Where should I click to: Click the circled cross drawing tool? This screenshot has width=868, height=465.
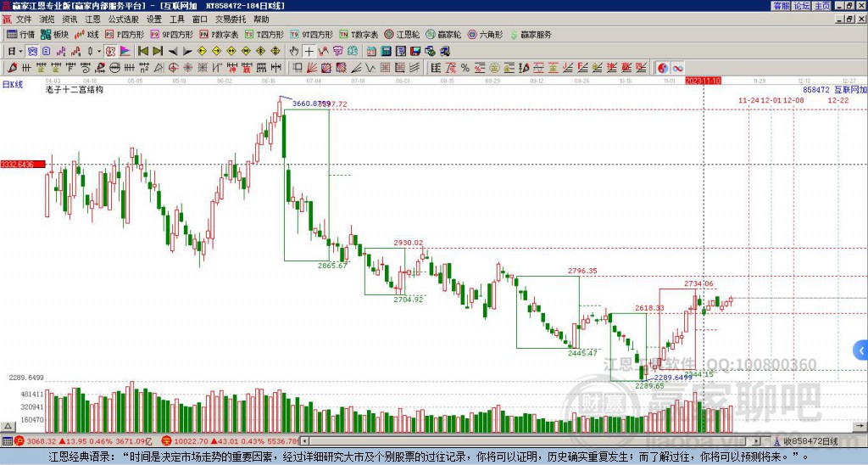click(173, 68)
